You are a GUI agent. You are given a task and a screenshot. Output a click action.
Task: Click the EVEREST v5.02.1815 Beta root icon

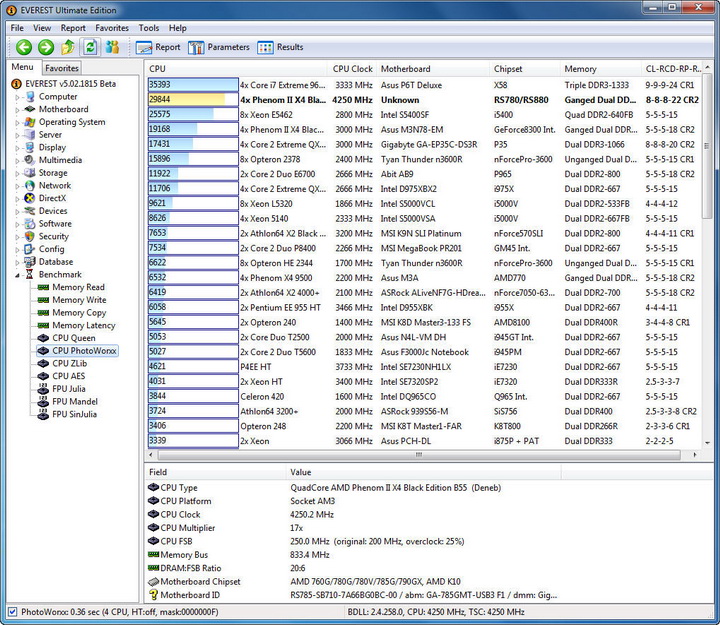click(16, 84)
